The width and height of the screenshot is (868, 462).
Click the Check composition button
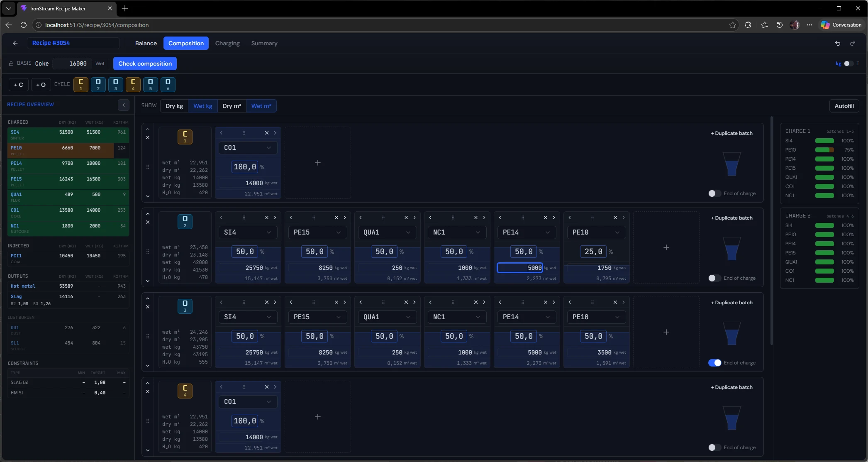pos(144,64)
